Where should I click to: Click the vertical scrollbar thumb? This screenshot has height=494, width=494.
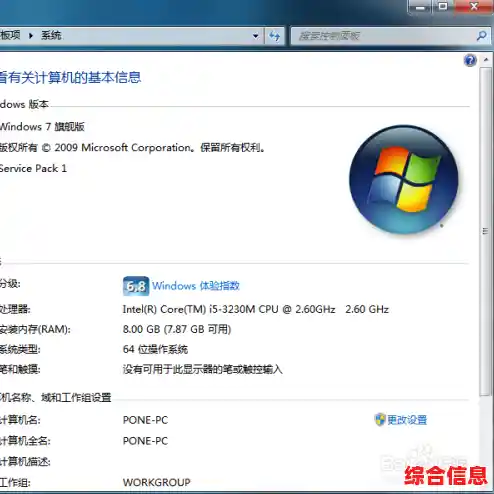(485, 231)
